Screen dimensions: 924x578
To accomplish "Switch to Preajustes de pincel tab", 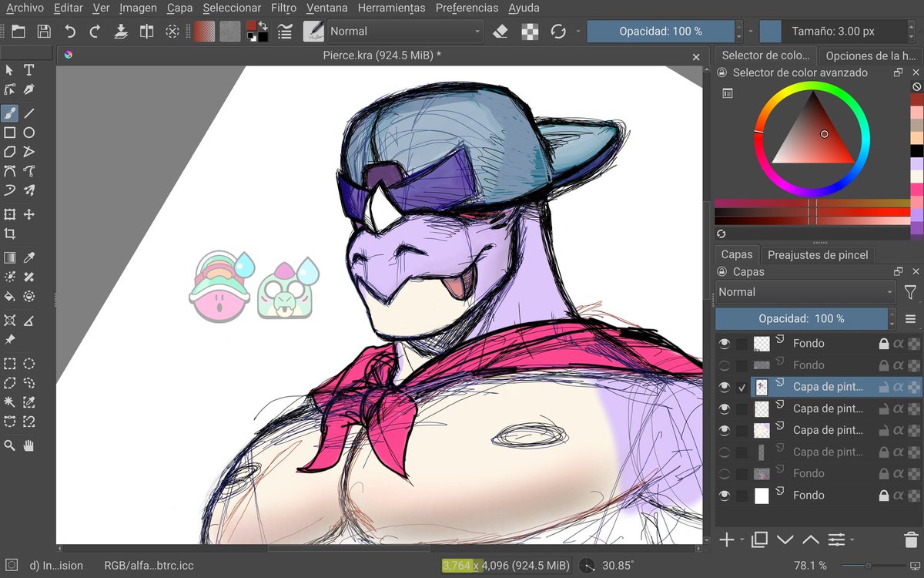I will tap(818, 254).
